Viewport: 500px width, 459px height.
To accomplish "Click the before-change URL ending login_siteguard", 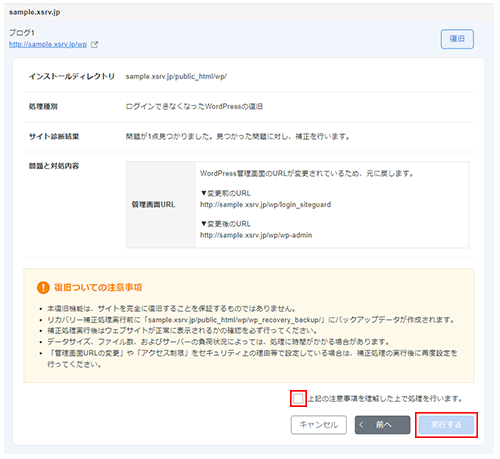I will tap(265, 204).
